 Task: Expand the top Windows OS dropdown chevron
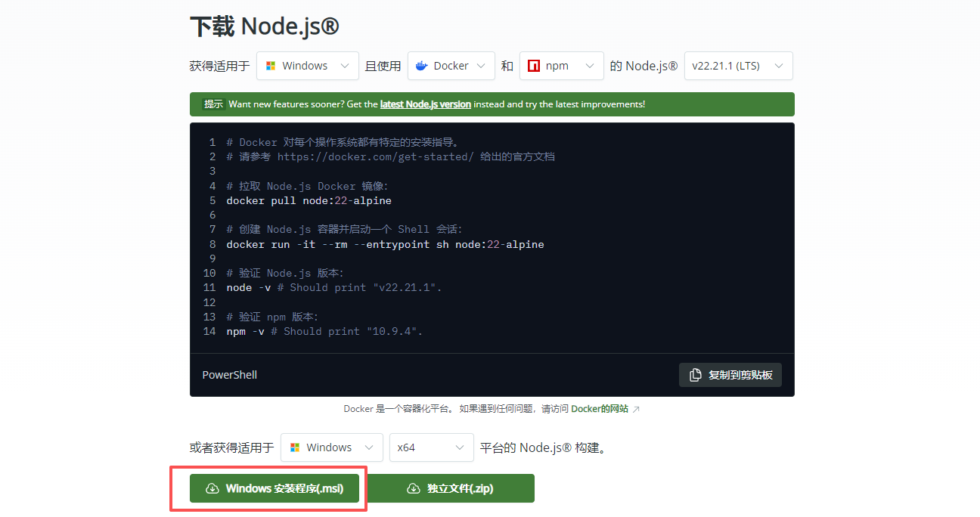coord(345,66)
